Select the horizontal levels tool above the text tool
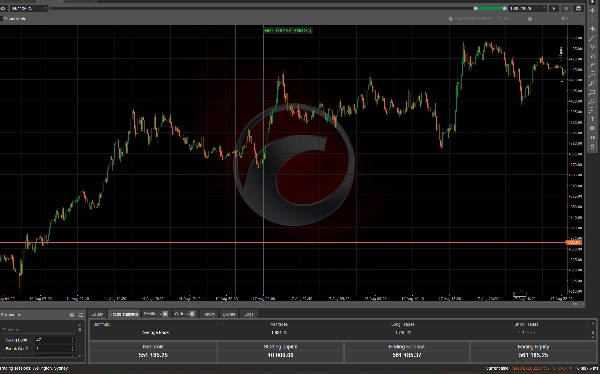Screen dimensions: 600x374 [x=592, y=110]
